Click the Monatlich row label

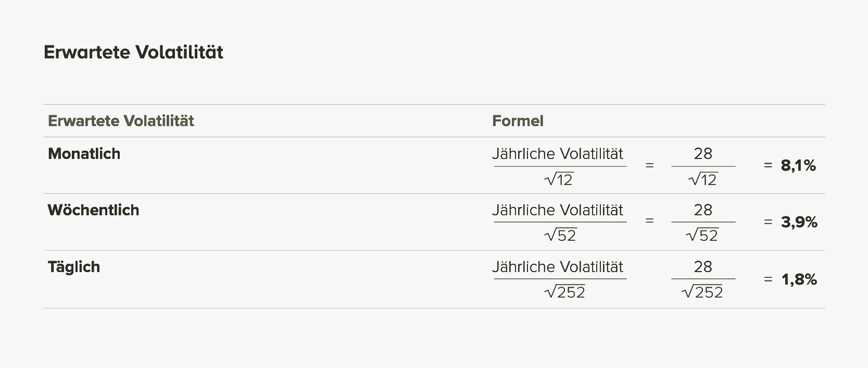click(84, 154)
